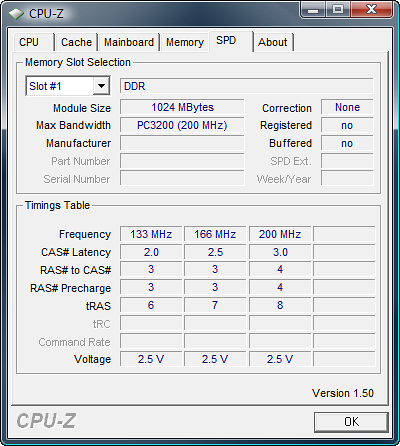
Task: Expand the Slot #1 dropdown arrow
Action: coord(101,86)
